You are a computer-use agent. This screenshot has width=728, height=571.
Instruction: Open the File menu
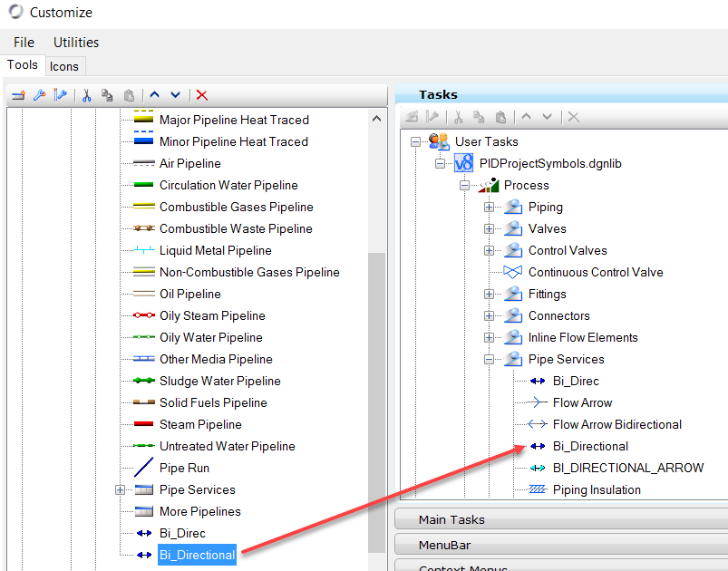coord(24,43)
